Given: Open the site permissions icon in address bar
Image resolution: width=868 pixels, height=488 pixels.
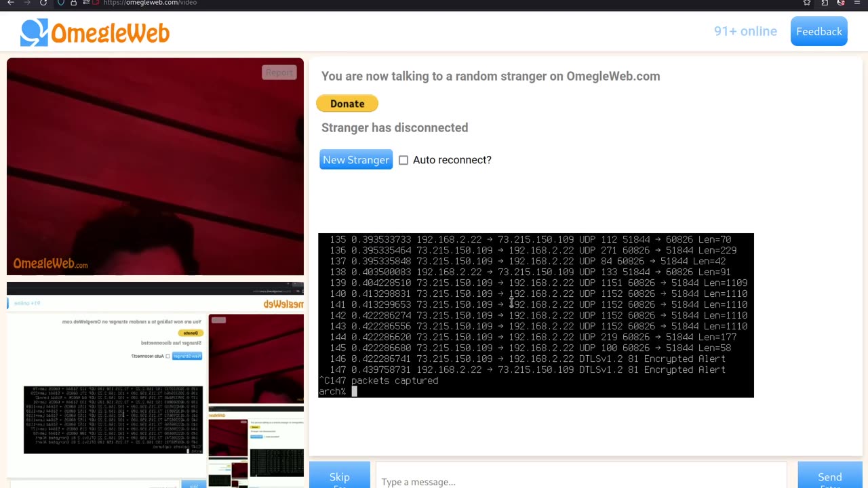Looking at the screenshot, I should coord(85,3).
